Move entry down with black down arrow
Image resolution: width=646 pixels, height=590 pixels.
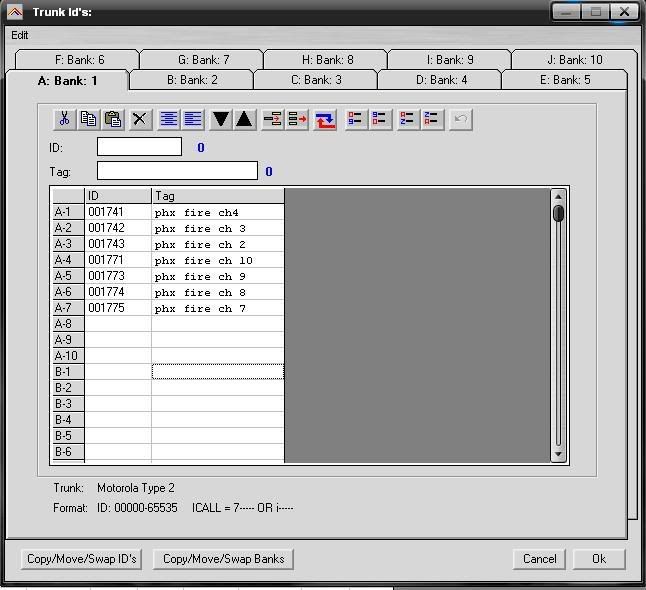[x=220, y=119]
